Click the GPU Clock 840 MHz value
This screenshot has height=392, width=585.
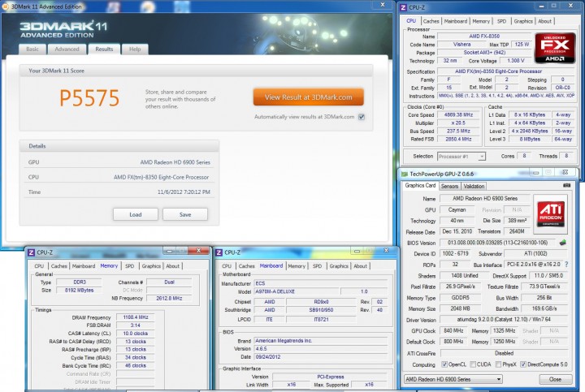(x=453, y=330)
